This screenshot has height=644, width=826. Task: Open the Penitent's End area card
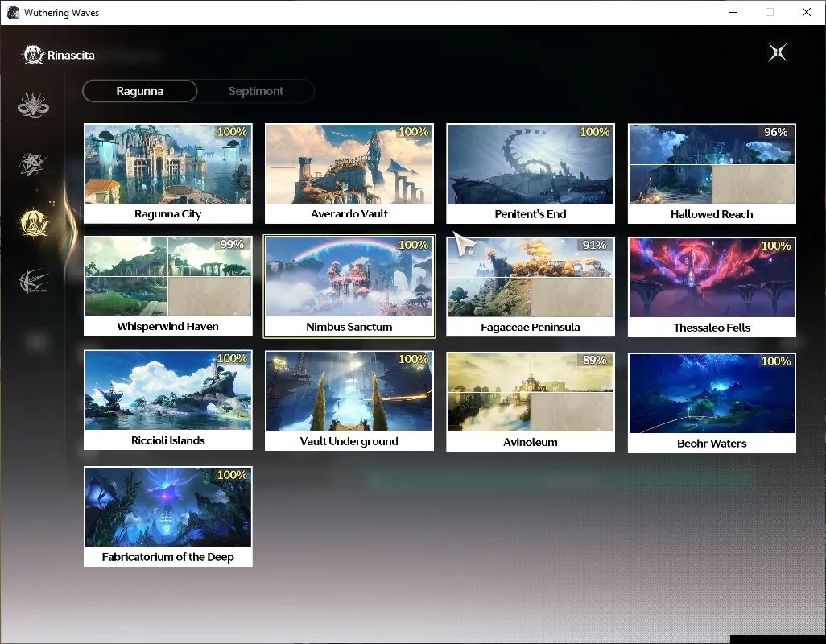click(x=531, y=174)
